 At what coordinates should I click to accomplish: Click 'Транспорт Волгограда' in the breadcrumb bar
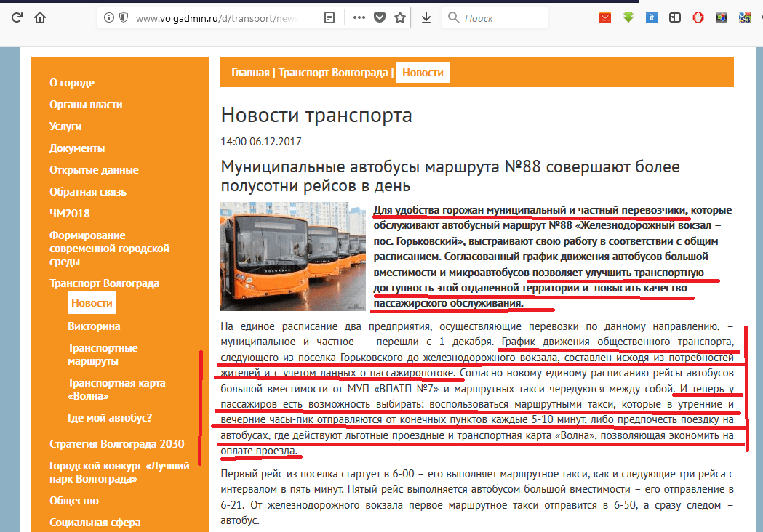coord(333,73)
